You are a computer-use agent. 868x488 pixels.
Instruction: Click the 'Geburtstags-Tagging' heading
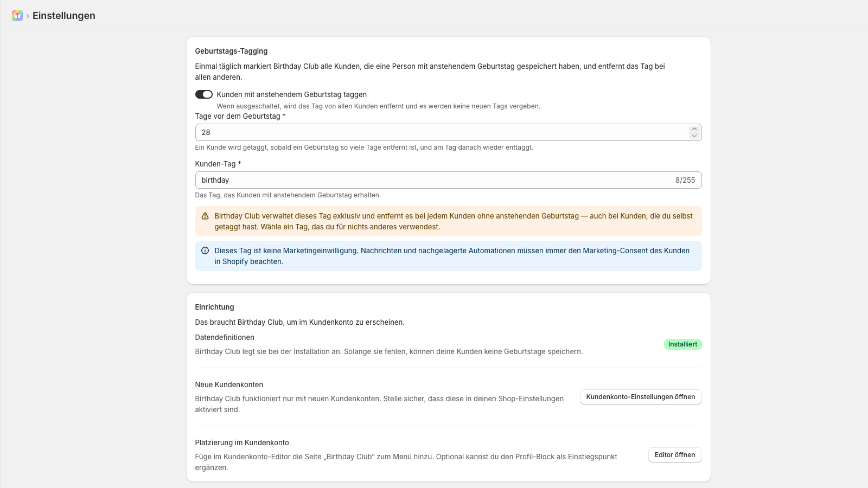pyautogui.click(x=231, y=51)
